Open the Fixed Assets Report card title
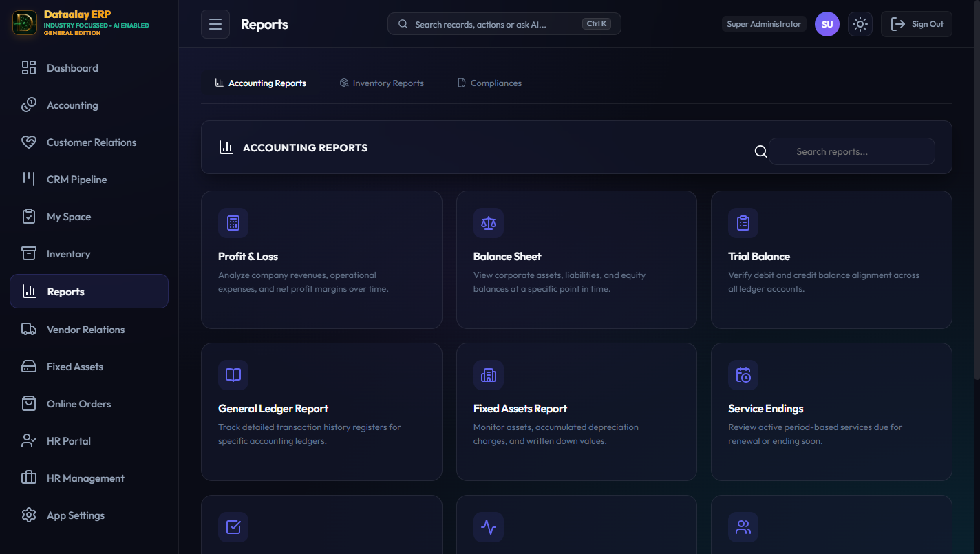The height and width of the screenshot is (554, 980). coord(520,408)
